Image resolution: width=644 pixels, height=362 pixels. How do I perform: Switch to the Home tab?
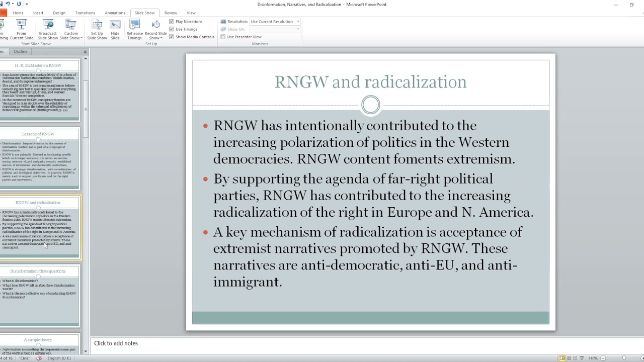(x=18, y=13)
